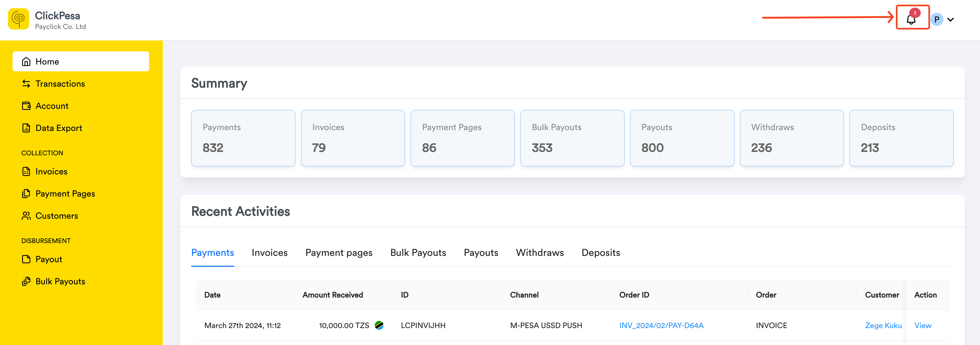Click the Deposits 213 summary card
980x345 pixels.
point(901,138)
